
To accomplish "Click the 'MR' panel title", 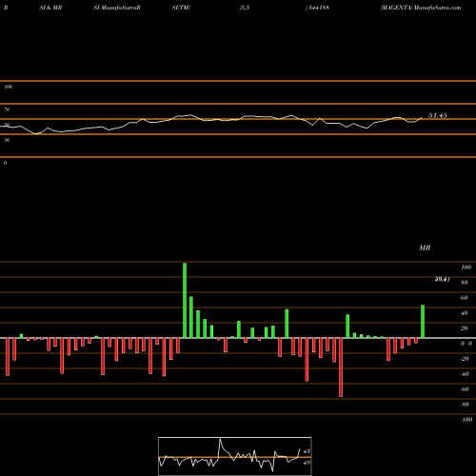I will point(425,248).
